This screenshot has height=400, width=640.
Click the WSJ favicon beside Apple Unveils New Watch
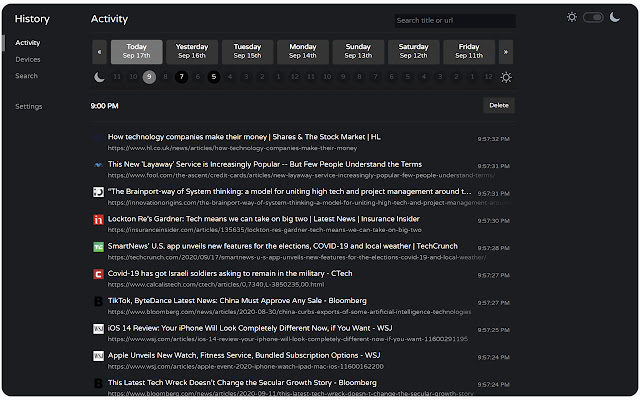pyautogui.click(x=98, y=356)
